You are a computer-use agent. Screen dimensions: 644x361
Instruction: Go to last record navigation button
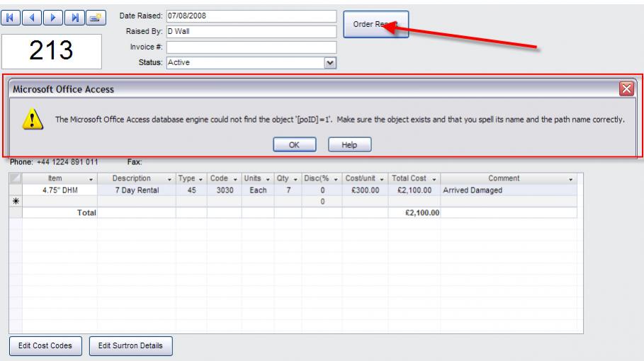pyautogui.click(x=75, y=18)
